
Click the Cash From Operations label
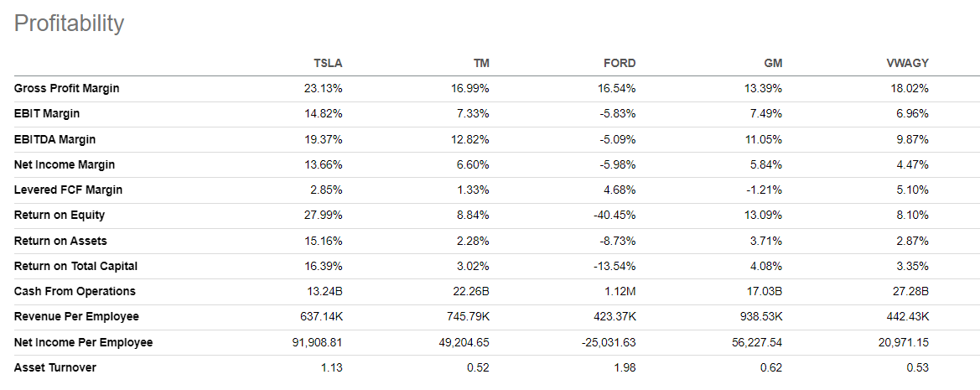[x=75, y=291]
